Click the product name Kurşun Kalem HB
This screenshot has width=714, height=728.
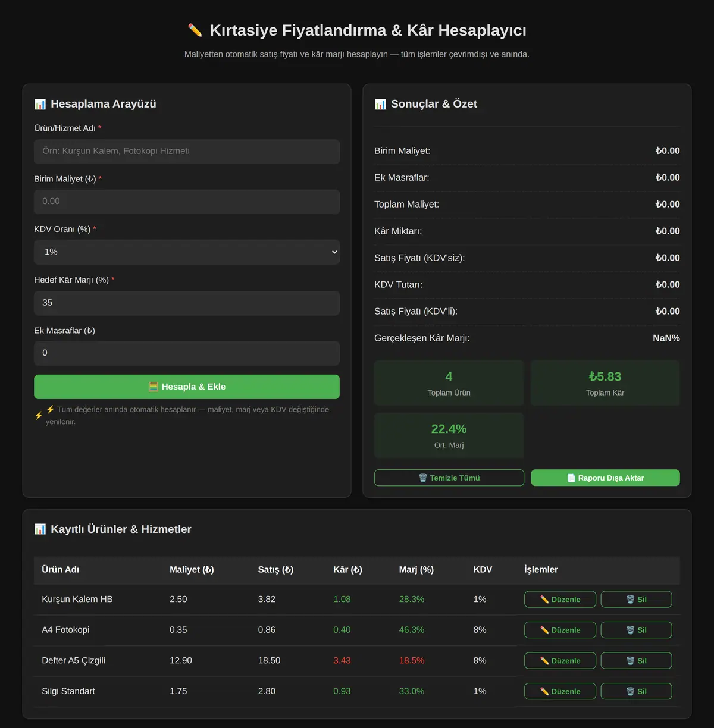77,599
